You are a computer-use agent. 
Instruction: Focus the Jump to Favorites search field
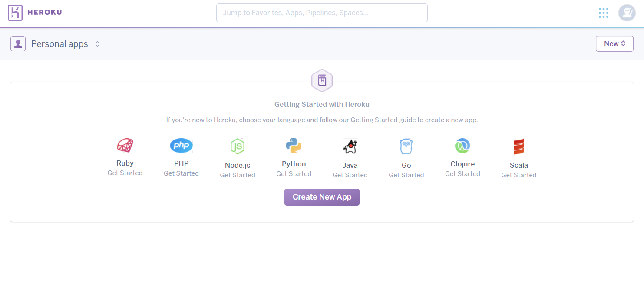tap(322, 13)
